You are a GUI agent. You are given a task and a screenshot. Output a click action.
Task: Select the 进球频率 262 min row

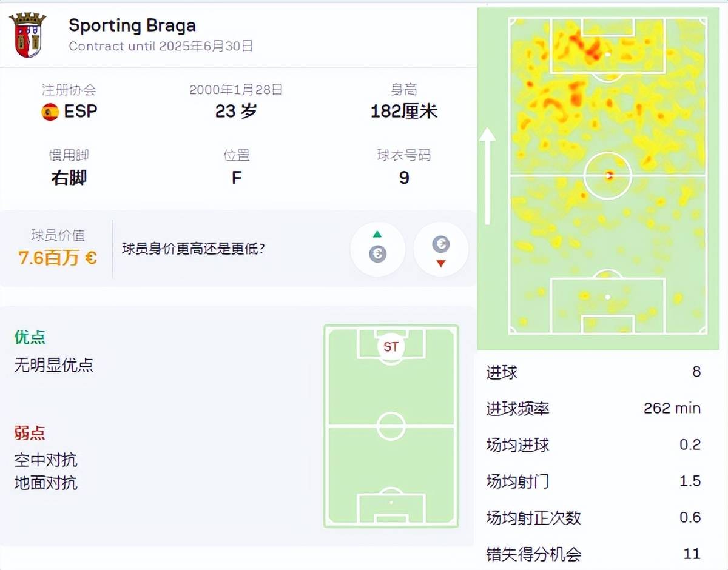(593, 408)
